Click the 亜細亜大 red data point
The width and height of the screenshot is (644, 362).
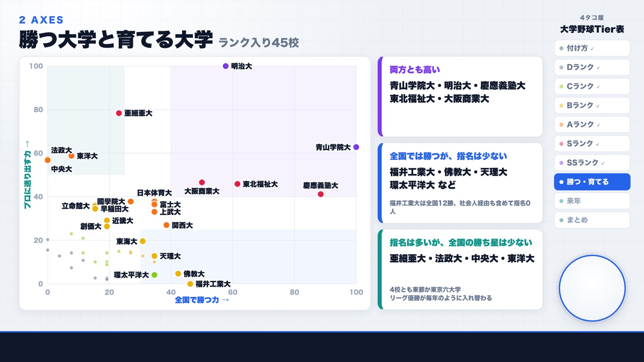point(119,113)
